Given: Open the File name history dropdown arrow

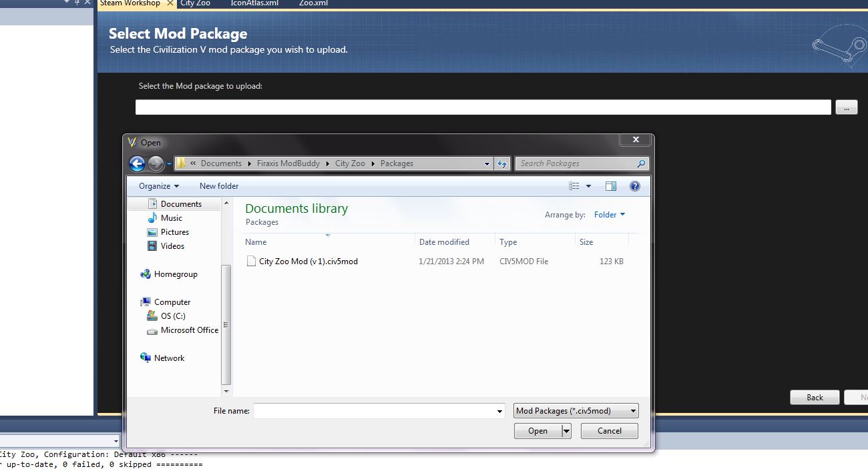Looking at the screenshot, I should (x=499, y=412).
